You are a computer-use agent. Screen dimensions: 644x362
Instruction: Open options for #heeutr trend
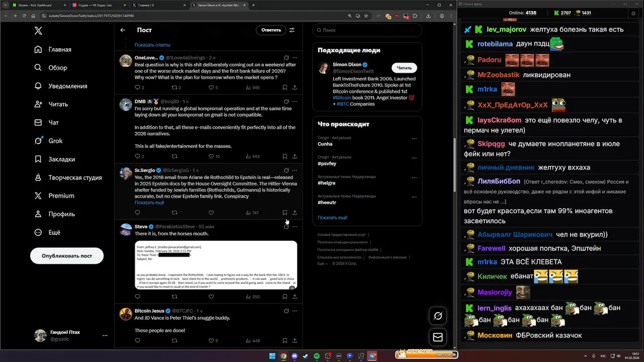click(x=414, y=197)
